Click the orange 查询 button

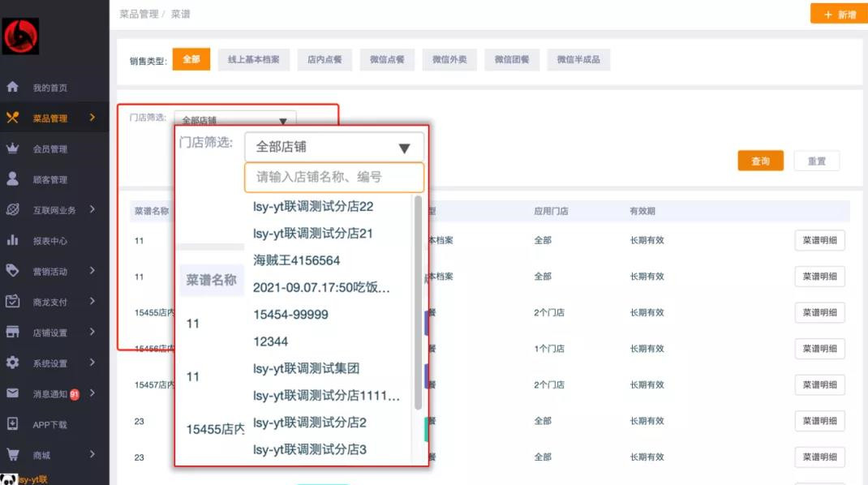(x=760, y=161)
